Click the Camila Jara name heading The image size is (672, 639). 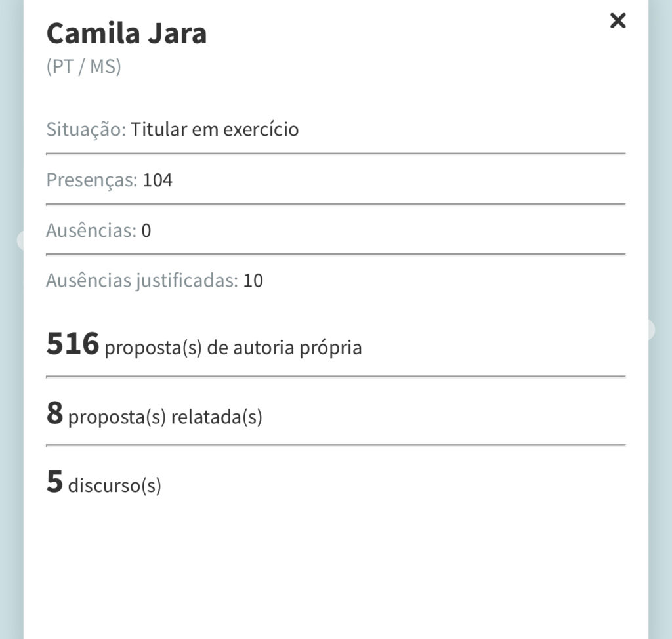[127, 34]
